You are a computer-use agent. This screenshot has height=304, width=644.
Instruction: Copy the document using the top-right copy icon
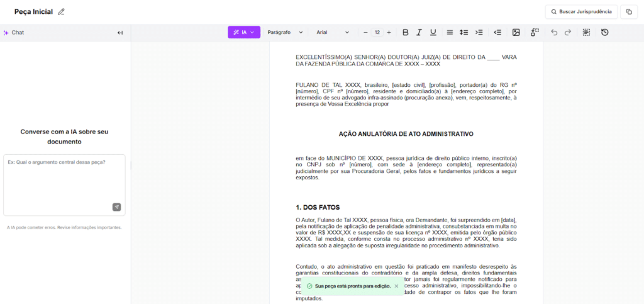tap(629, 12)
